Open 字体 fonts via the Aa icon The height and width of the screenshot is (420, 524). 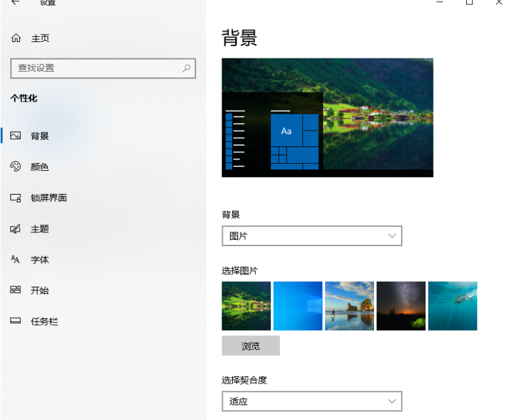[15, 259]
